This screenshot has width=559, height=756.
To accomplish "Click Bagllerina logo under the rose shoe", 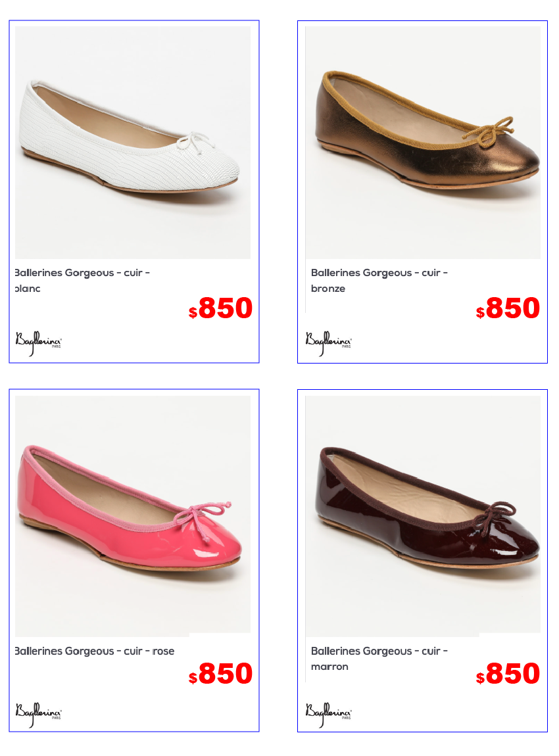I will tap(39, 714).
